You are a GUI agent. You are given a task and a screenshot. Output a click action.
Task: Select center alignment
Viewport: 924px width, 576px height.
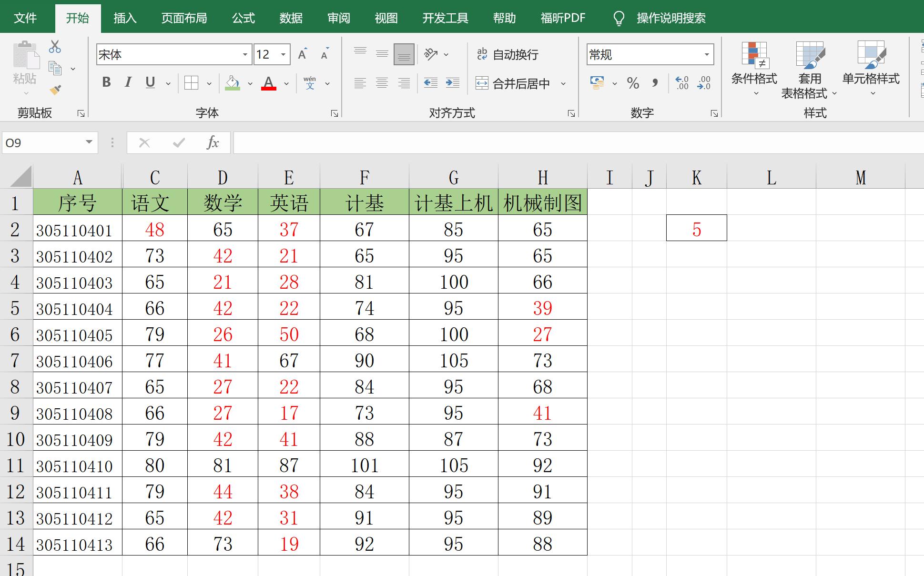pyautogui.click(x=382, y=83)
